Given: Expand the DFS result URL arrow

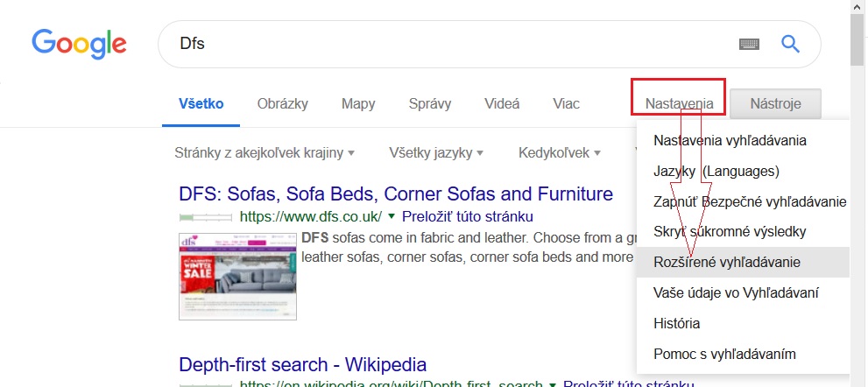Looking at the screenshot, I should (x=392, y=216).
